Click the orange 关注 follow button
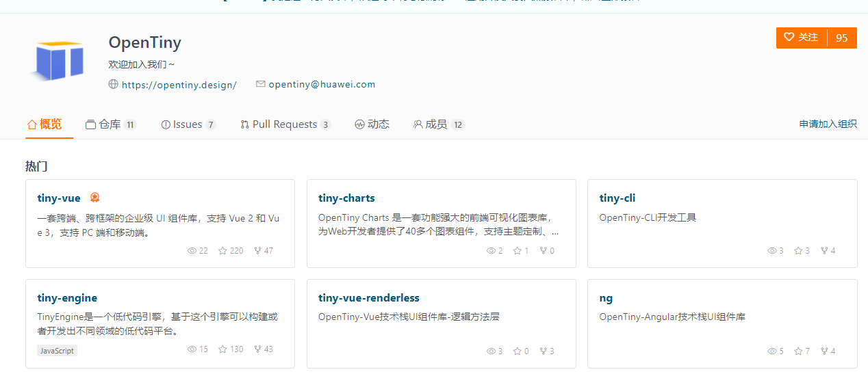The width and height of the screenshot is (868, 387). (x=801, y=38)
